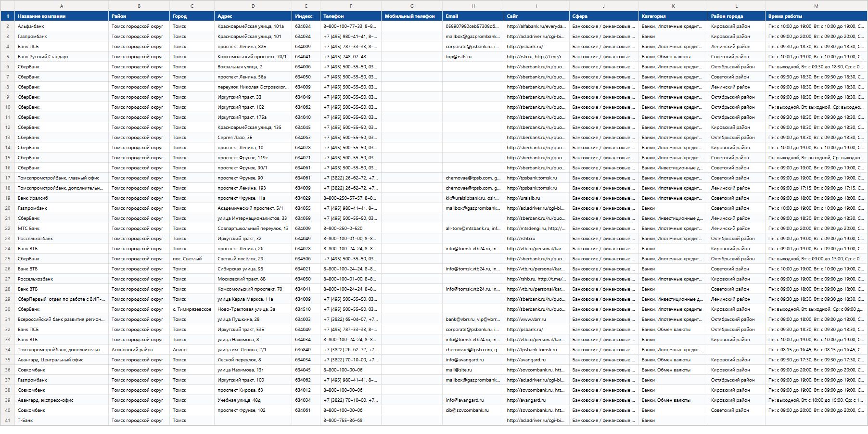The width and height of the screenshot is (868, 434).
Task: Click email cell 'top@rstls.ru'
Action: coord(473,57)
